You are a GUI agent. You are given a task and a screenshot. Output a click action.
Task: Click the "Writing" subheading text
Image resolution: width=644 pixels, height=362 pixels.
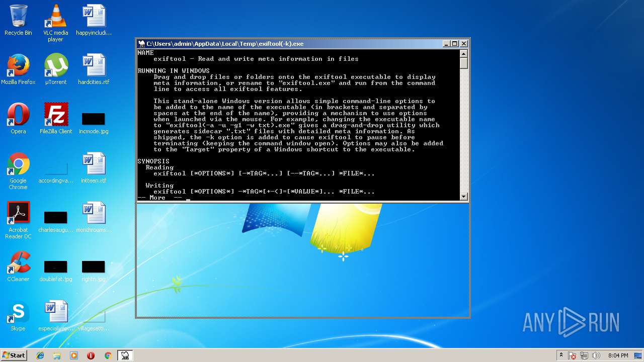(x=159, y=186)
